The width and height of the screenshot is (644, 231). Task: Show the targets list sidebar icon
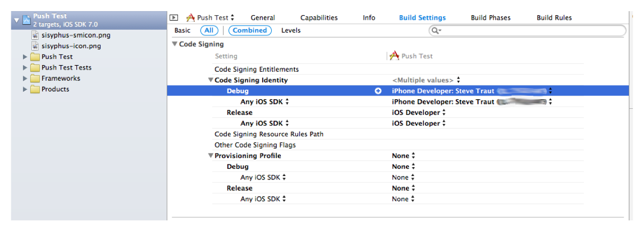[x=174, y=18]
